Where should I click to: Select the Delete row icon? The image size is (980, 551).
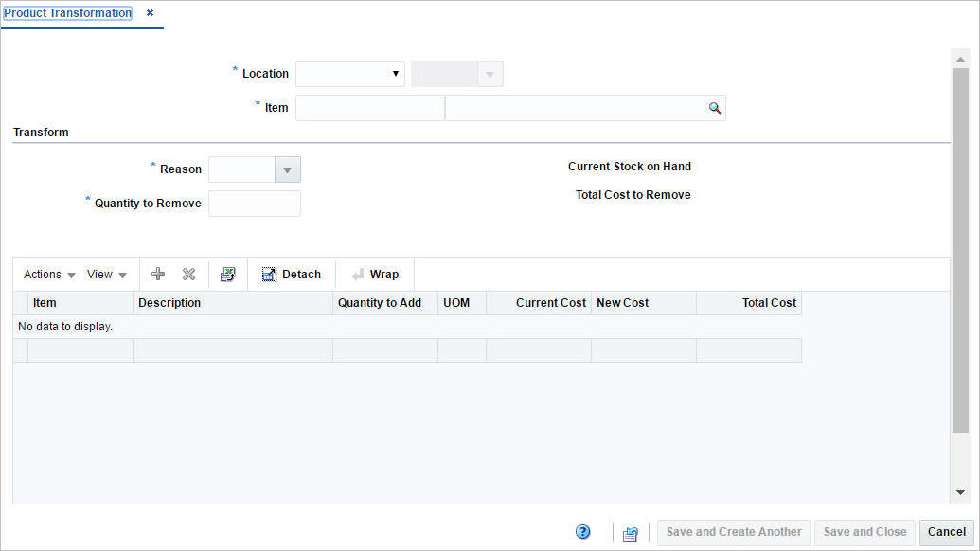[188, 274]
